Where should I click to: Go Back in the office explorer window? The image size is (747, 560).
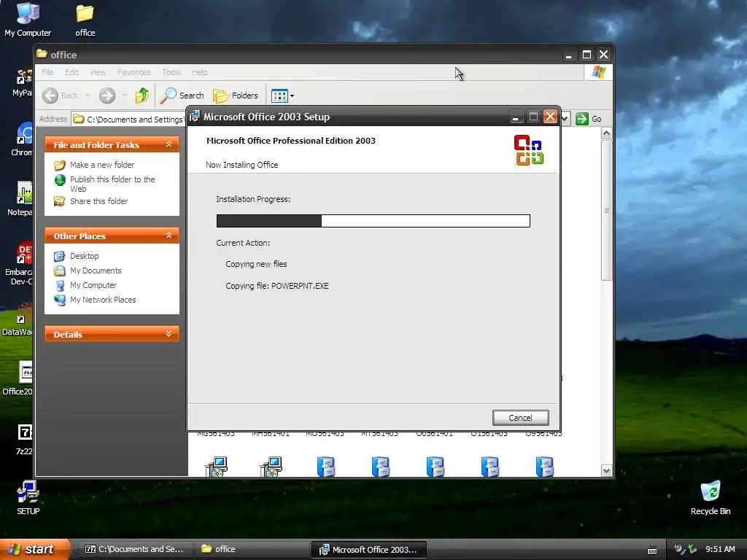pos(60,96)
